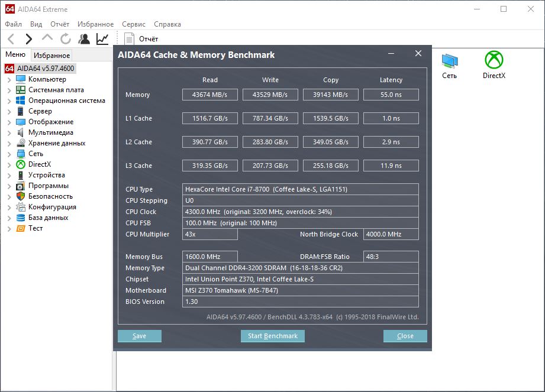Select the DirectX Xbox icon in tree
This screenshot has height=392, width=545.
coord(21,164)
